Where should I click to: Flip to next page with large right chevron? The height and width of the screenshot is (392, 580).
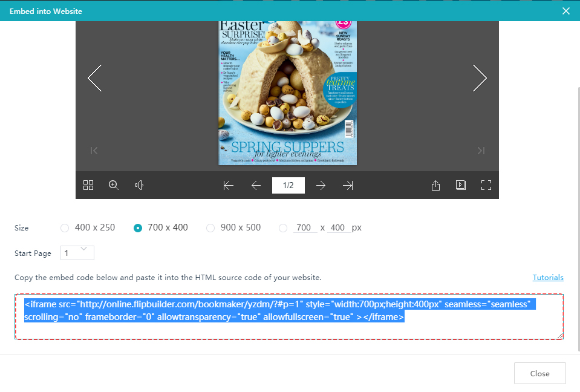480,78
